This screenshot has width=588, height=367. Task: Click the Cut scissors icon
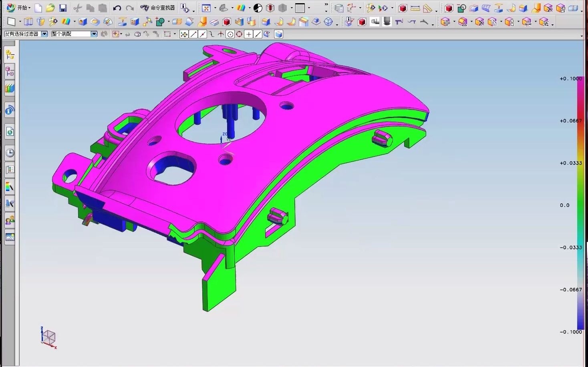(x=78, y=8)
